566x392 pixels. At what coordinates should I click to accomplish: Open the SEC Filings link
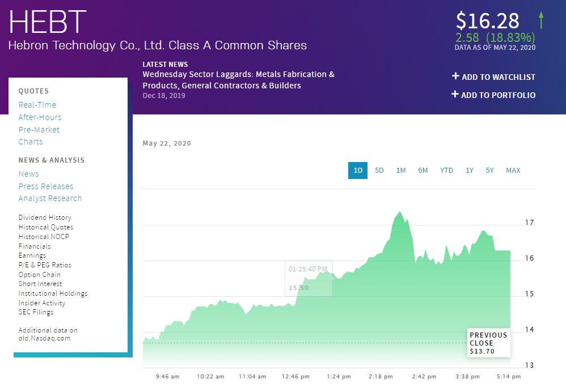pyautogui.click(x=36, y=312)
